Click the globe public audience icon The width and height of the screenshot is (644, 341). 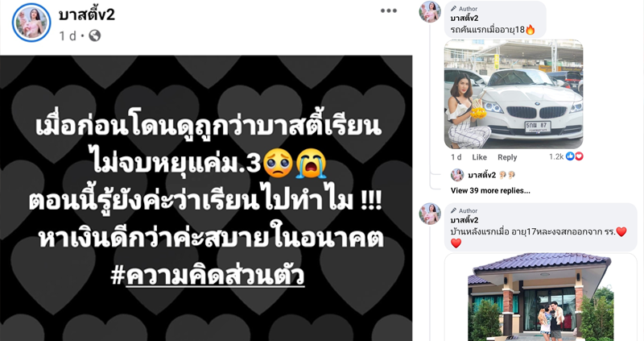pos(94,35)
